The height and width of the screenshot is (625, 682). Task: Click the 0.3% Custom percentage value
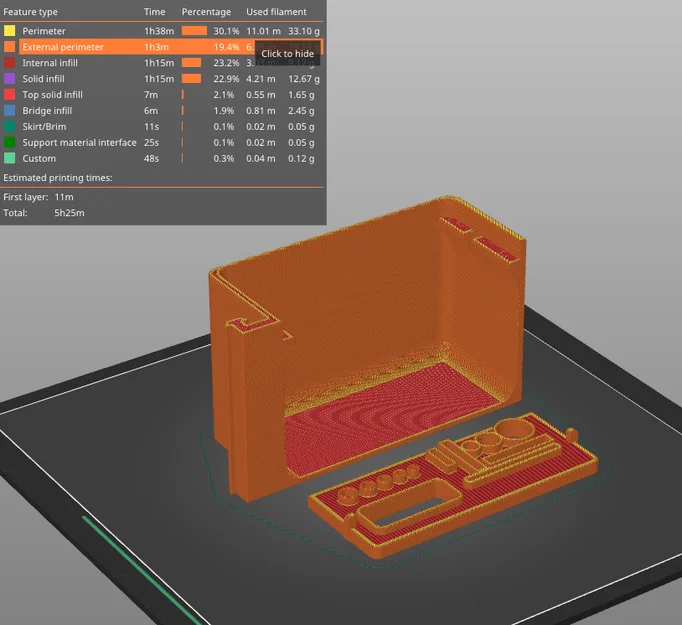(224, 158)
